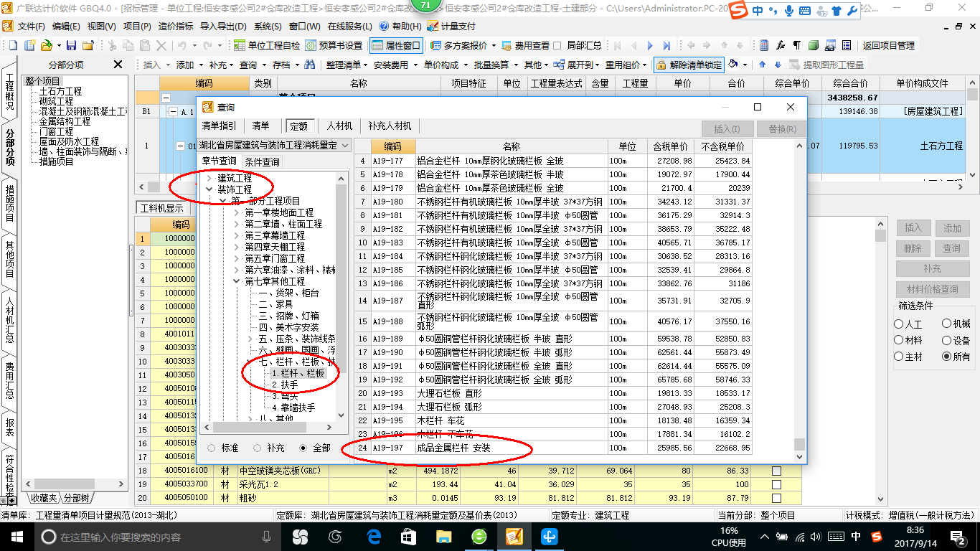
Task: Click the 费用查看 toolbar item
Action: [526, 45]
